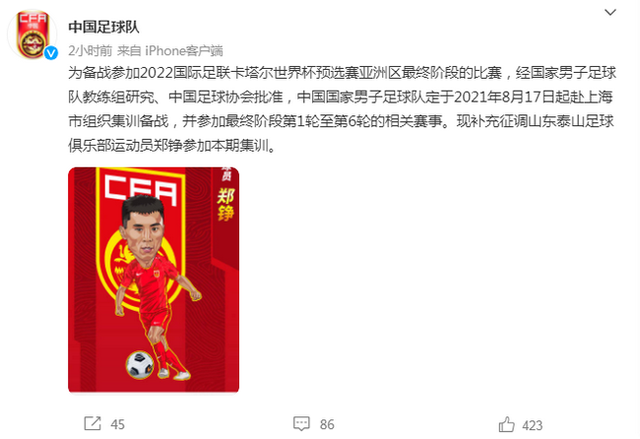
Task: Click the 2小时前 post timestamp
Action: pyautogui.click(x=90, y=51)
